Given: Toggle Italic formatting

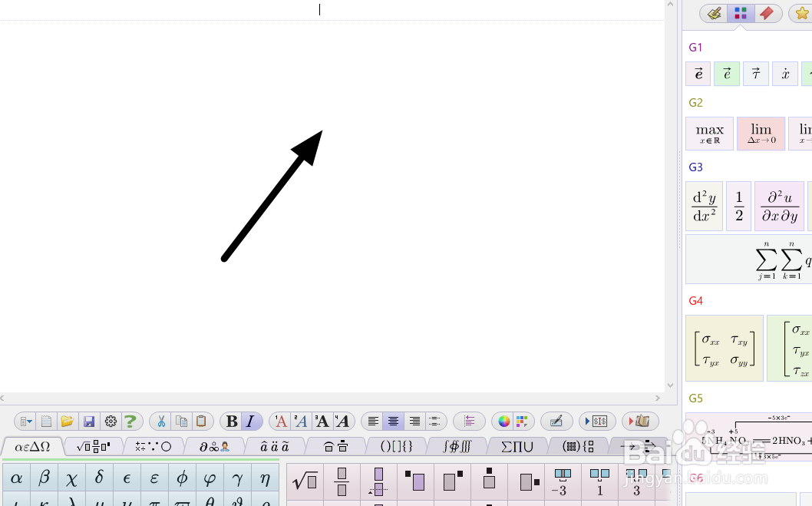Looking at the screenshot, I should tap(251, 422).
